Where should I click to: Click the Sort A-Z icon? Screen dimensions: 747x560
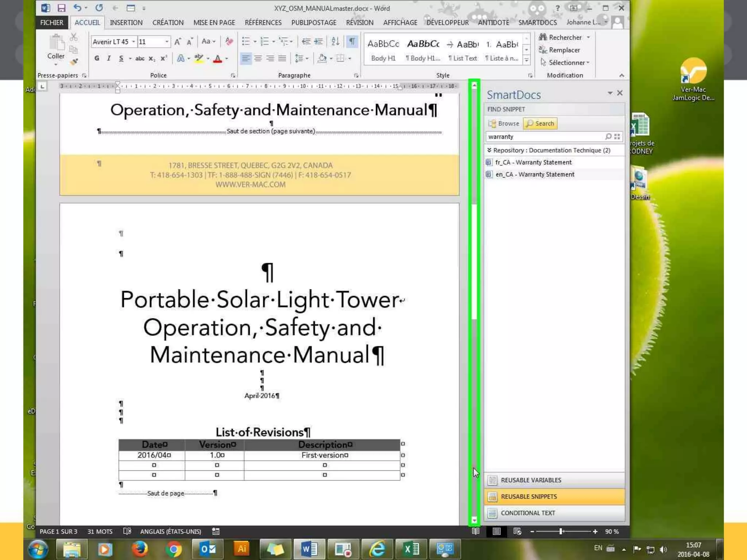point(335,42)
